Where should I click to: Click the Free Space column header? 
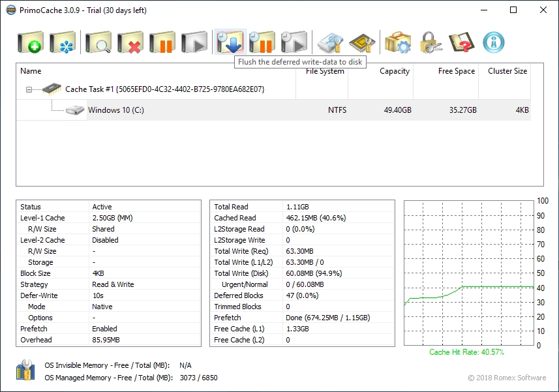pyautogui.click(x=446, y=71)
